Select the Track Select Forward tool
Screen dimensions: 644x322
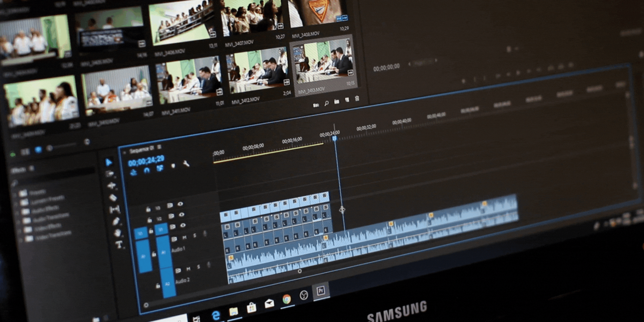click(110, 174)
